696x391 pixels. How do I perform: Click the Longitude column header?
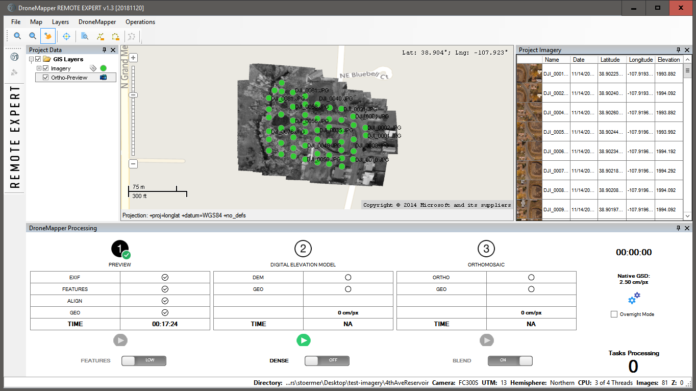click(640, 59)
